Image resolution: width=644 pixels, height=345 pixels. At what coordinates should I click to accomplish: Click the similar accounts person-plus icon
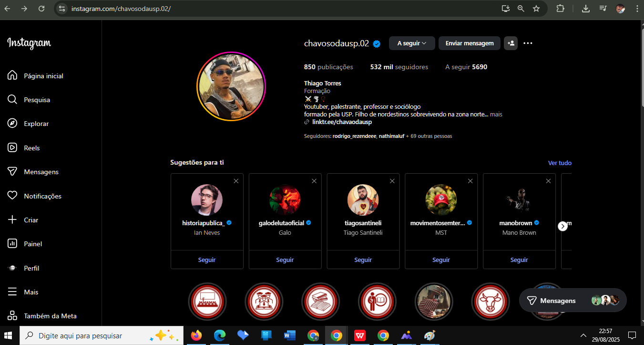pos(511,43)
